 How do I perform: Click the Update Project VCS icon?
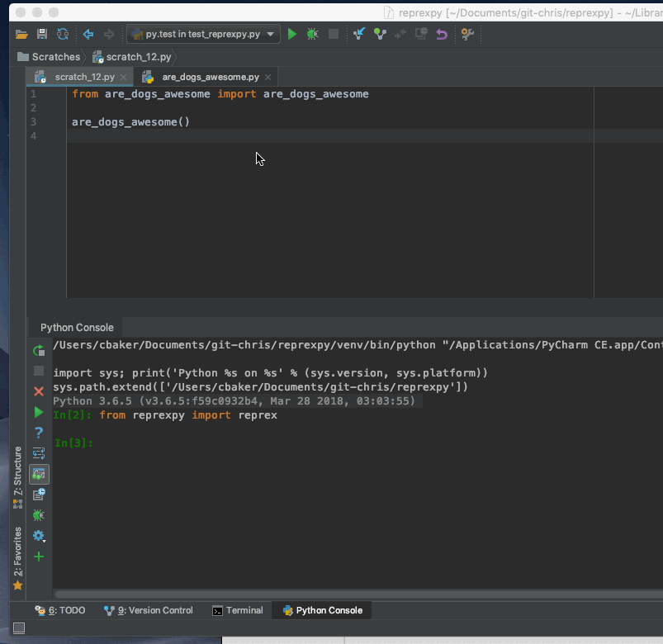[359, 34]
